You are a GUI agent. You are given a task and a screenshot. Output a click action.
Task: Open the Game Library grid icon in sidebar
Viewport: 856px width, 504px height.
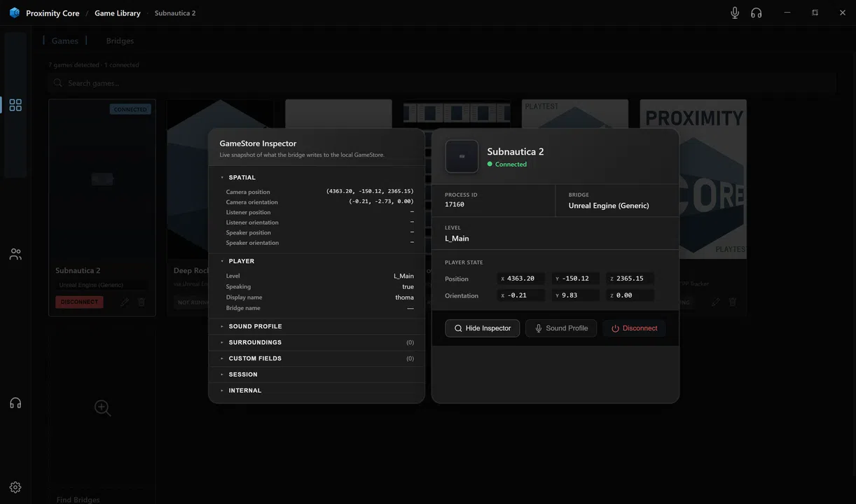point(15,105)
